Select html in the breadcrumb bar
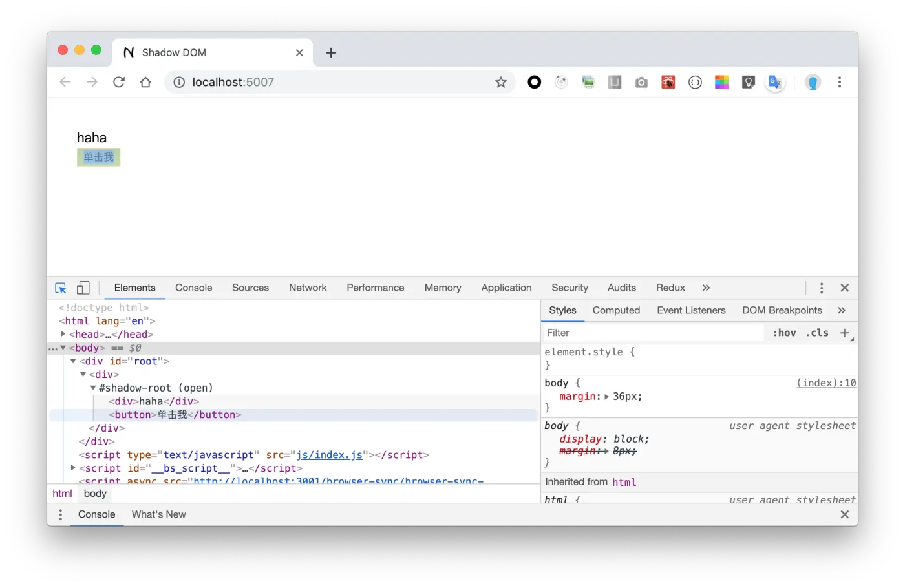 [x=62, y=494]
